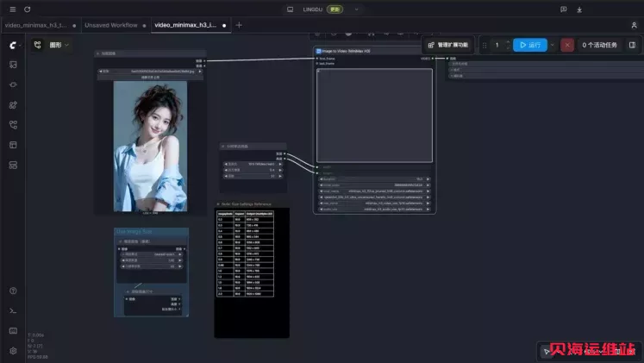
Task: Add a new workflow tab
Action: (239, 25)
